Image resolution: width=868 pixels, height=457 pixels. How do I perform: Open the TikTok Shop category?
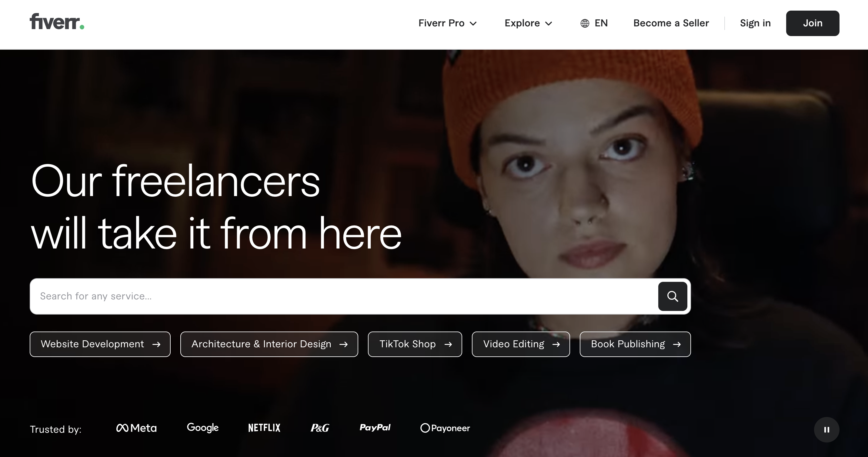(415, 344)
